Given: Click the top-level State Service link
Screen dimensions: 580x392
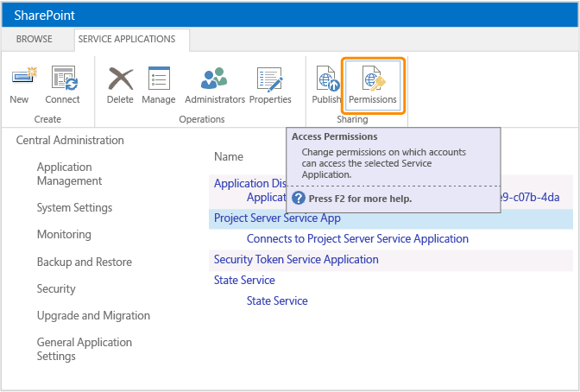Looking at the screenshot, I should point(244,281).
